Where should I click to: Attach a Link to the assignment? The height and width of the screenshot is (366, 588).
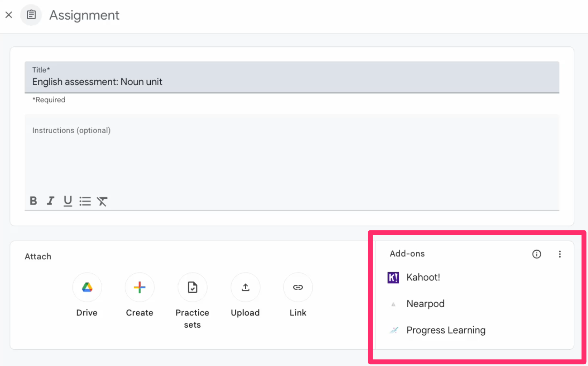[x=298, y=287]
